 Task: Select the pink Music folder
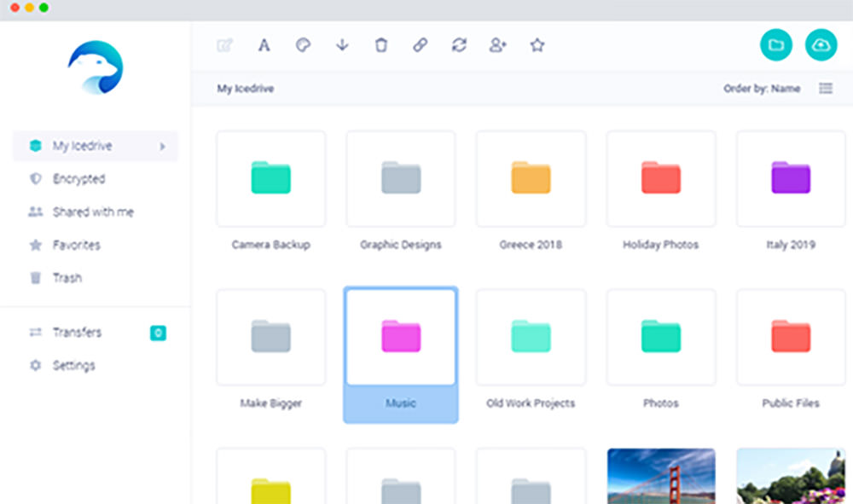tap(401, 337)
